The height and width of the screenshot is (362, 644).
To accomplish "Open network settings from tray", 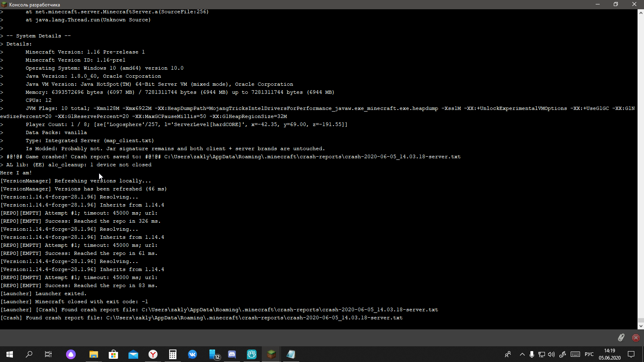I will coord(542,354).
